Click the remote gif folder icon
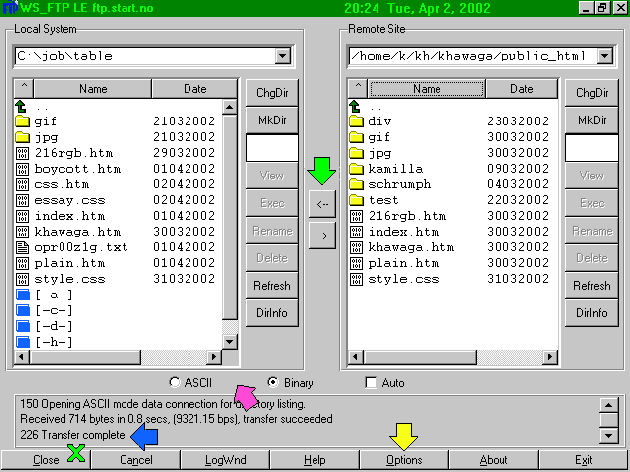This screenshot has height=472, width=630. tap(356, 137)
